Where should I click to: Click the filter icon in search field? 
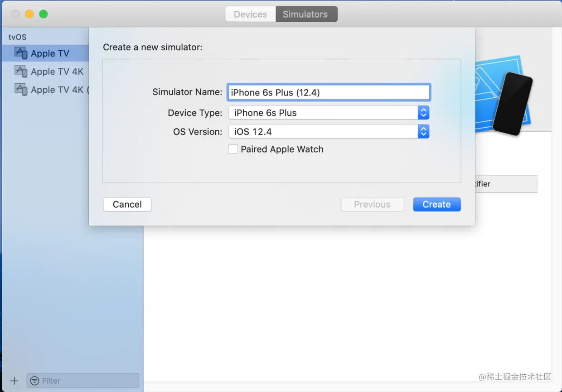(34, 381)
